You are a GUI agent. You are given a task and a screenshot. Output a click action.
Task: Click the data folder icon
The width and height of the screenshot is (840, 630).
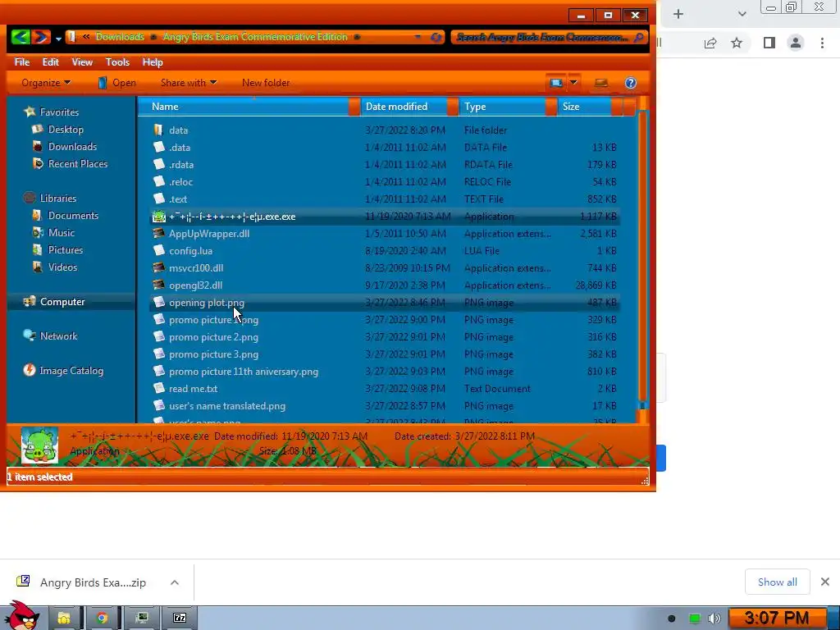[x=158, y=130]
